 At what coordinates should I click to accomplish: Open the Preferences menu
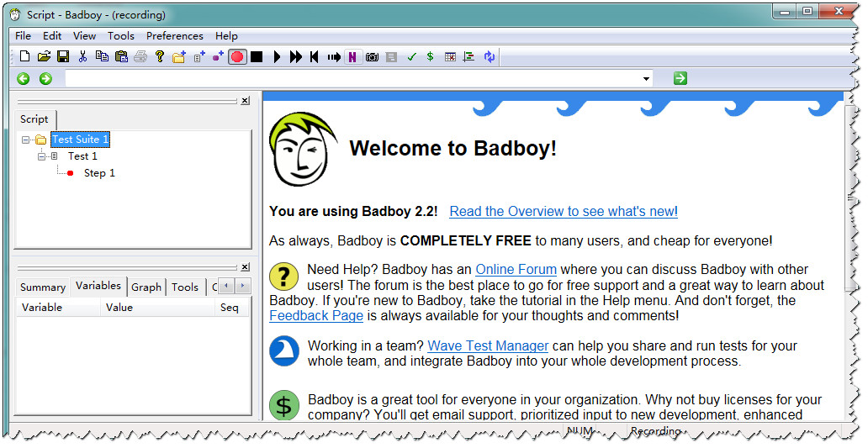174,36
